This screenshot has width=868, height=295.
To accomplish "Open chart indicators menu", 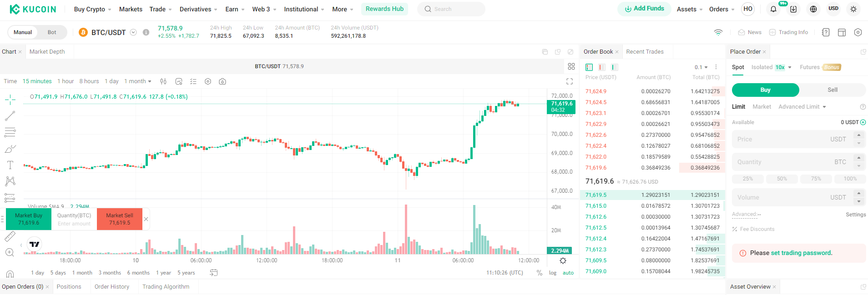I will pos(179,81).
